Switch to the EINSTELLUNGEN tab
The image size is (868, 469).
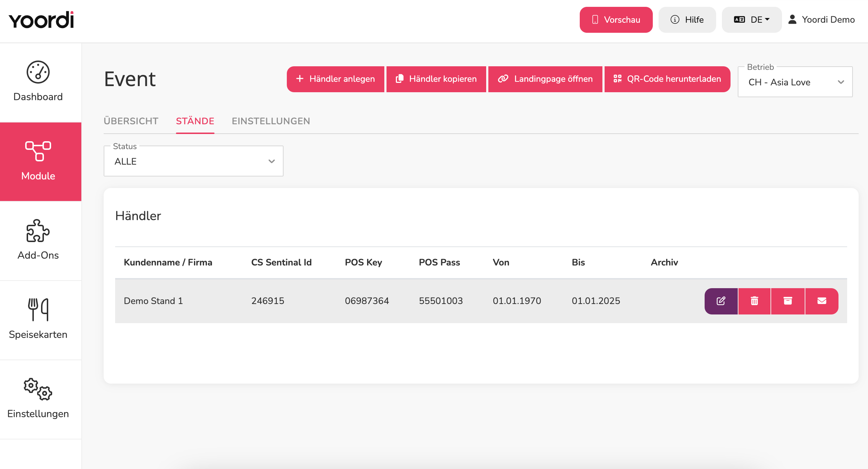[271, 121]
